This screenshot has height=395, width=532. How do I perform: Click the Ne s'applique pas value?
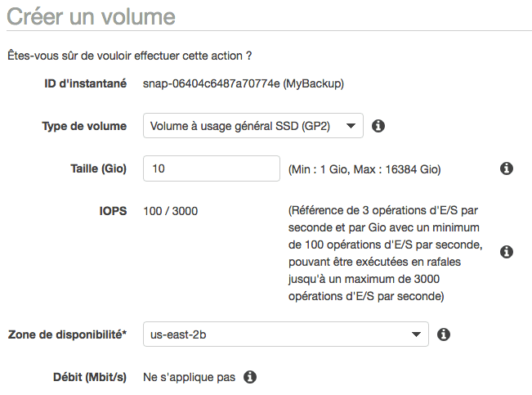tap(189, 377)
